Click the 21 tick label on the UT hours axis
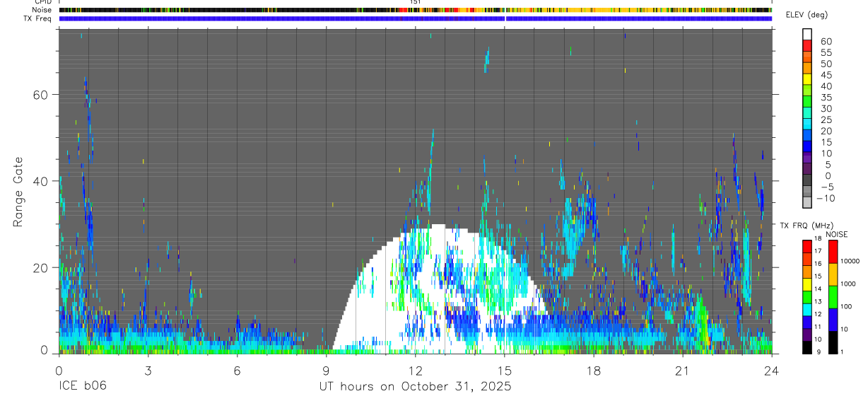The width and height of the screenshot is (868, 401). [683, 371]
